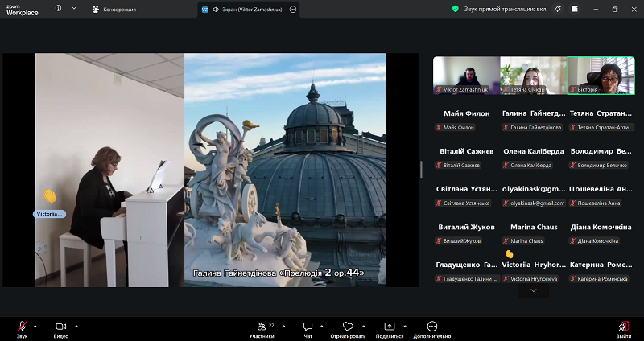Open the meeting info icon in title bar
The height and width of the screenshot is (341, 644).
58,9
